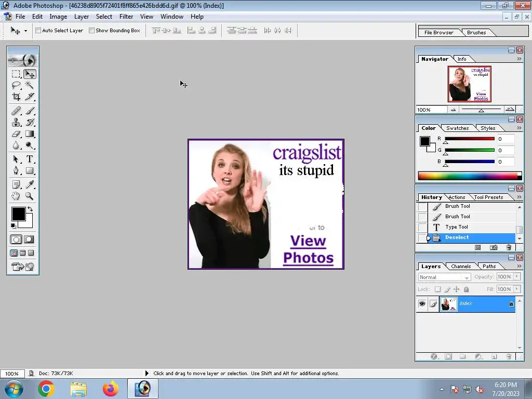Activate the Crop tool

pyautogui.click(x=16, y=97)
